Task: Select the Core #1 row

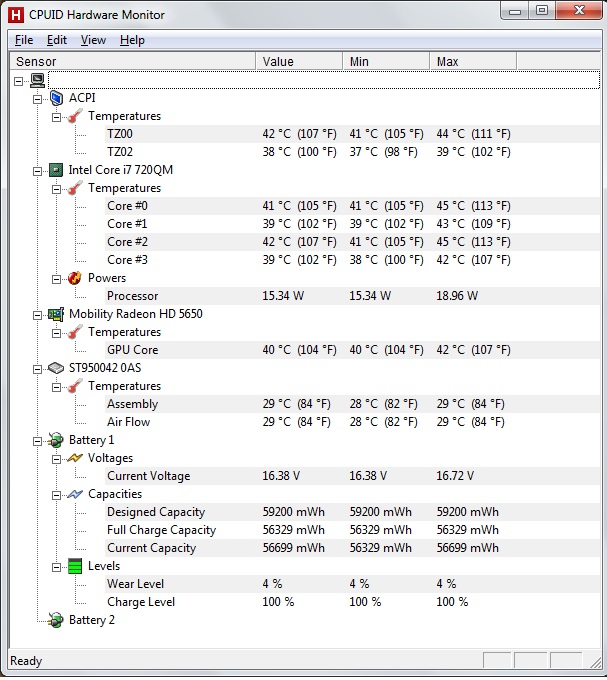Action: 352,224
